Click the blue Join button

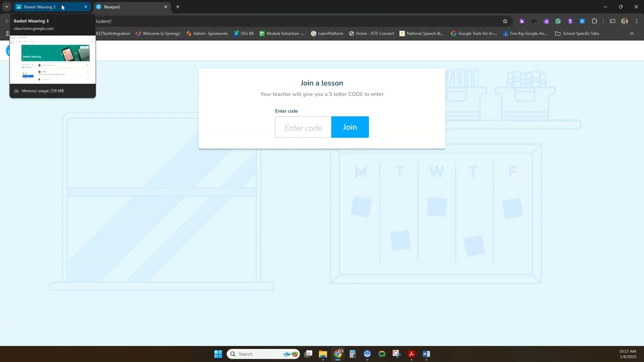point(350,127)
